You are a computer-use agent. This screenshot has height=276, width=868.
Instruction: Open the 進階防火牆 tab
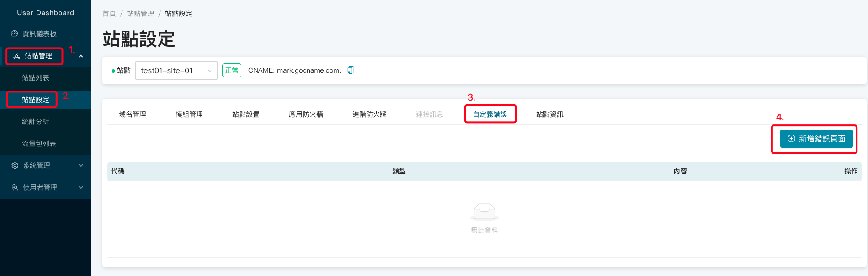click(x=369, y=114)
